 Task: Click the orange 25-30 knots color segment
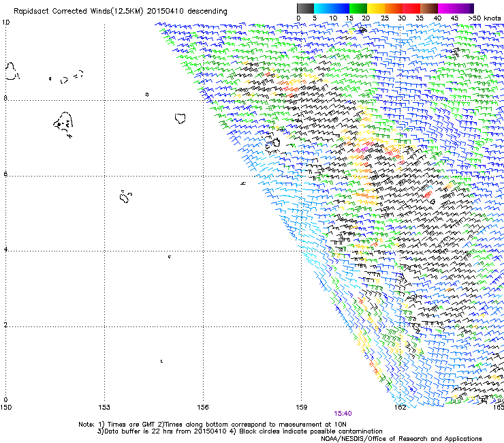click(x=394, y=8)
